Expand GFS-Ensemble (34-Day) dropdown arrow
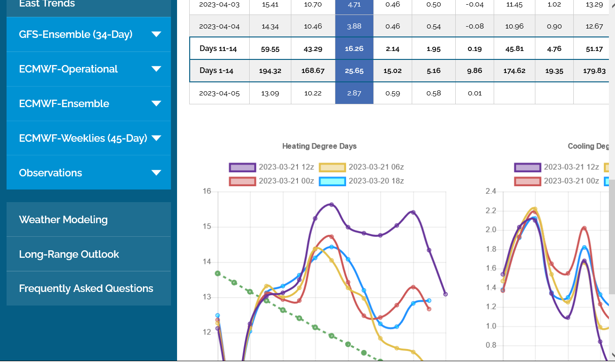This screenshot has height=364, width=615. (x=156, y=34)
